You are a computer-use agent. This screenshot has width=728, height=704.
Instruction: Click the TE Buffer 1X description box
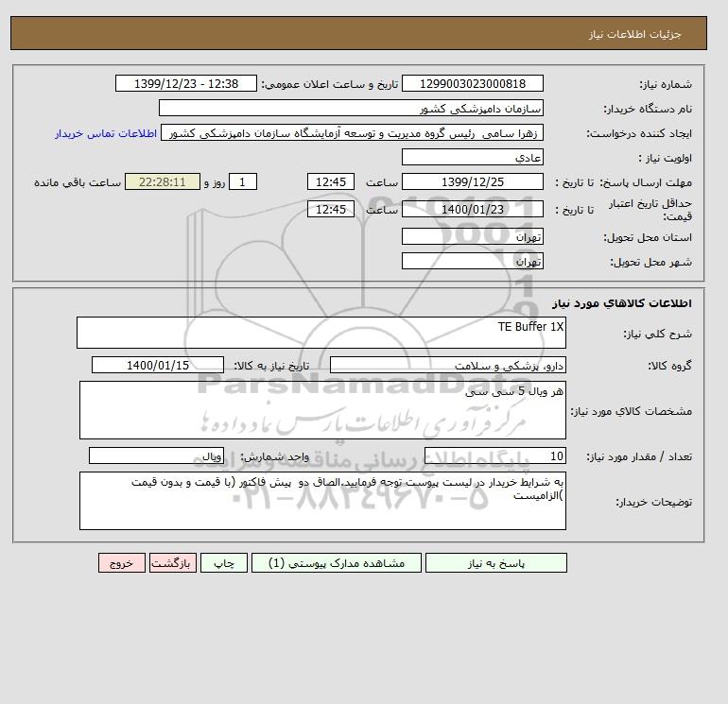click(321, 333)
